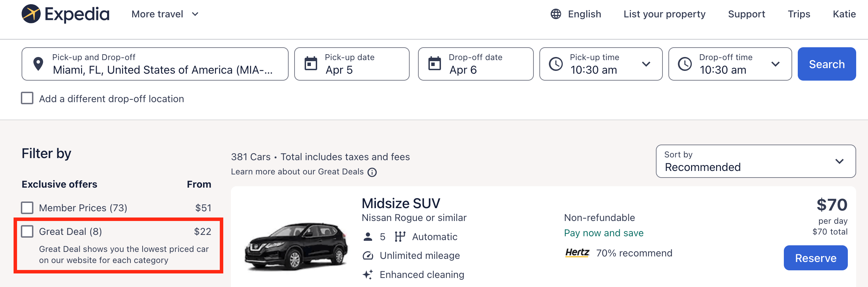
Task: Check the Member Prices filter
Action: (x=27, y=208)
